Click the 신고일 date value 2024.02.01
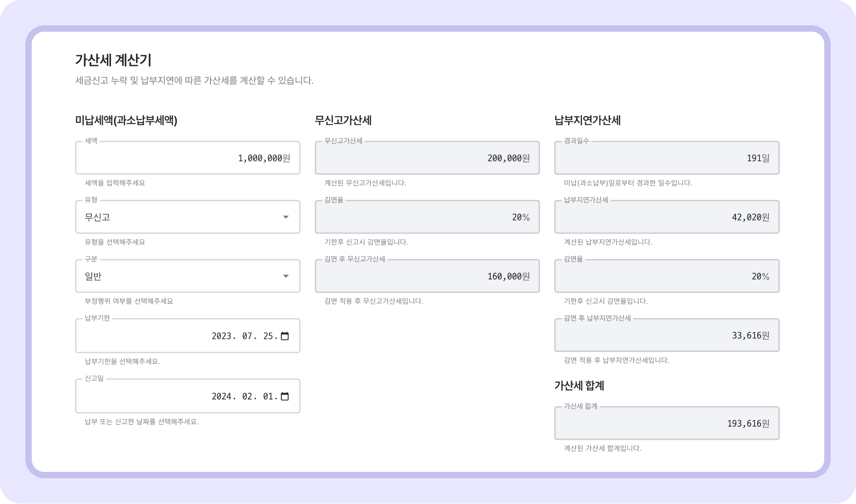Screen dimensions: 856x504 246,396
